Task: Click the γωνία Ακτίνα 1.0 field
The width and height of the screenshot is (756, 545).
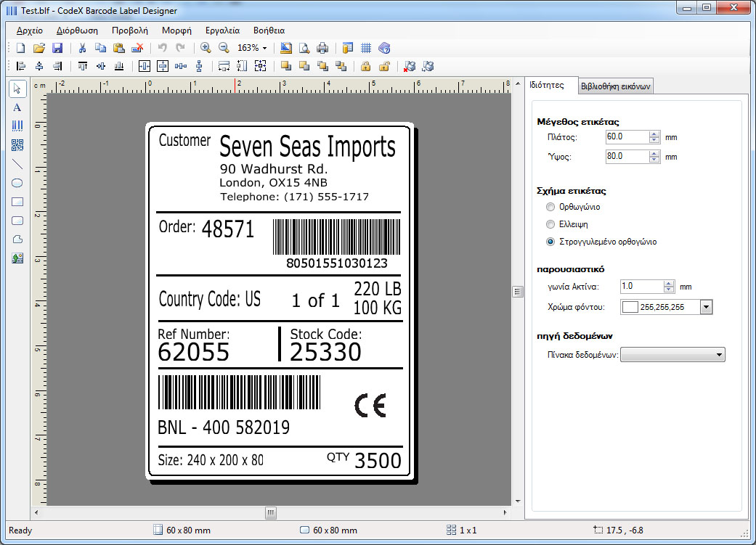Action: [641, 286]
